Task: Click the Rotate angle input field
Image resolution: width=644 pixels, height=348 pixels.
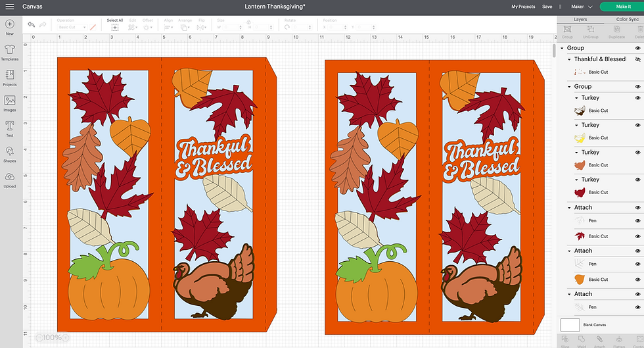Action: pyautogui.click(x=302, y=27)
